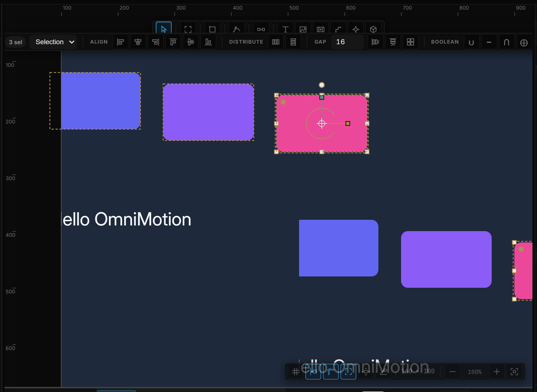Apply boolean union to selection
This screenshot has height=392, width=537.
point(471,42)
